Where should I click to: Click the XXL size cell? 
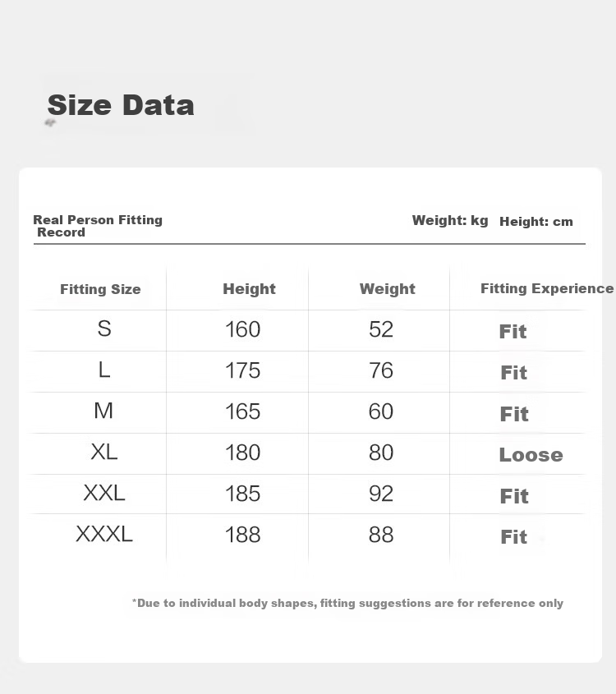pyautogui.click(x=104, y=493)
